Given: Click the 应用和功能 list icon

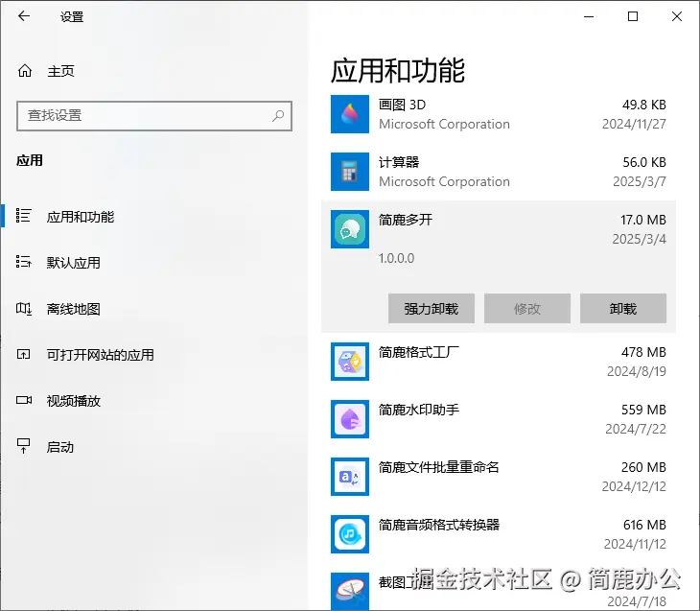Looking at the screenshot, I should click(x=23, y=216).
